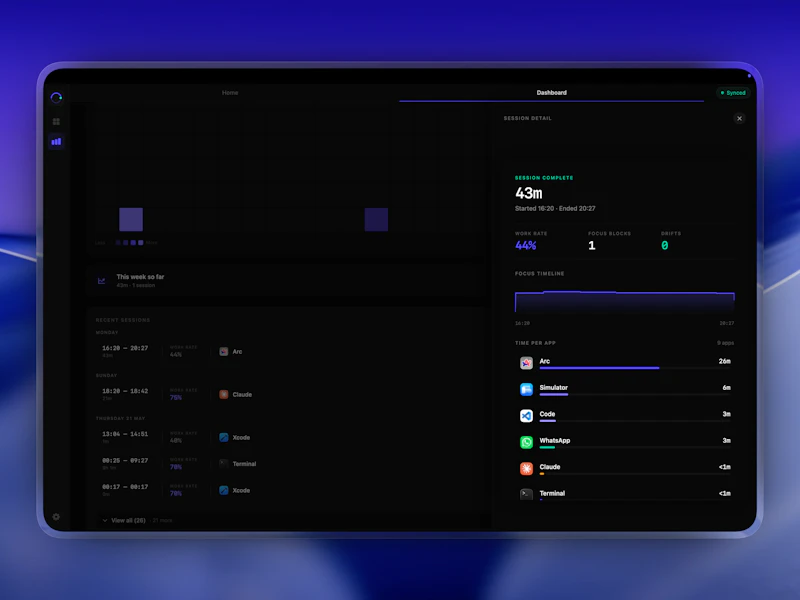800x600 pixels.
Task: Open the 00:17 – 00:17 session row
Action: (x=286, y=490)
